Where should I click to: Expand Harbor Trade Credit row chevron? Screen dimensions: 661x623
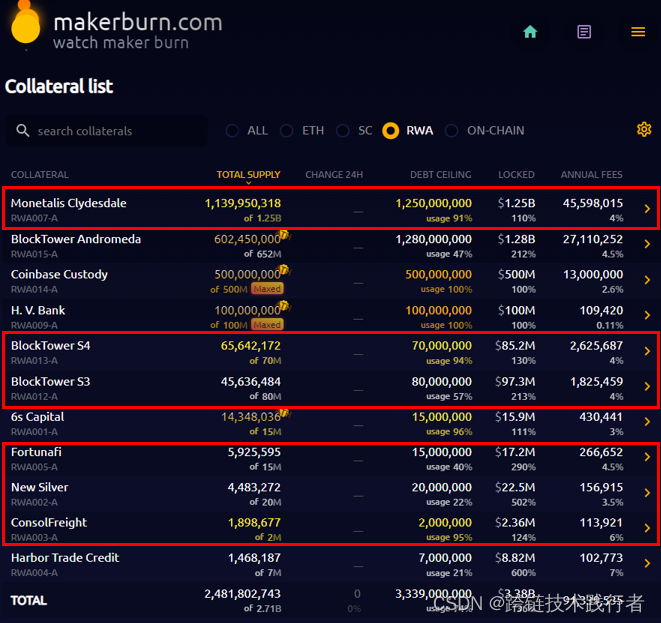(647, 564)
